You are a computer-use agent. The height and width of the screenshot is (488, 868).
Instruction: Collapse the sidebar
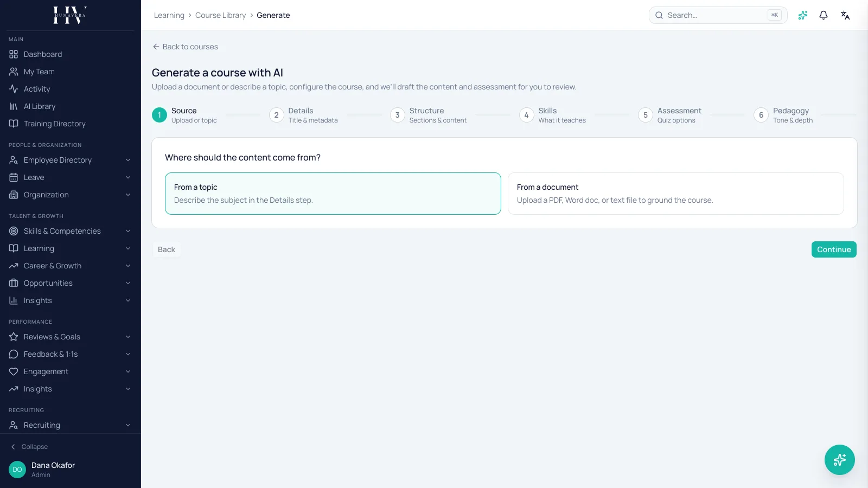pos(29,447)
